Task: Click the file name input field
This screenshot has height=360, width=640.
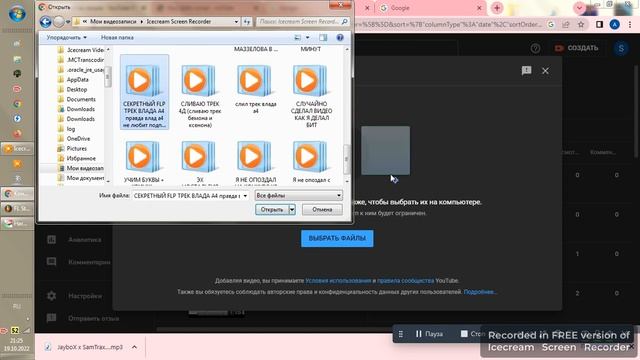Action: 187,196
